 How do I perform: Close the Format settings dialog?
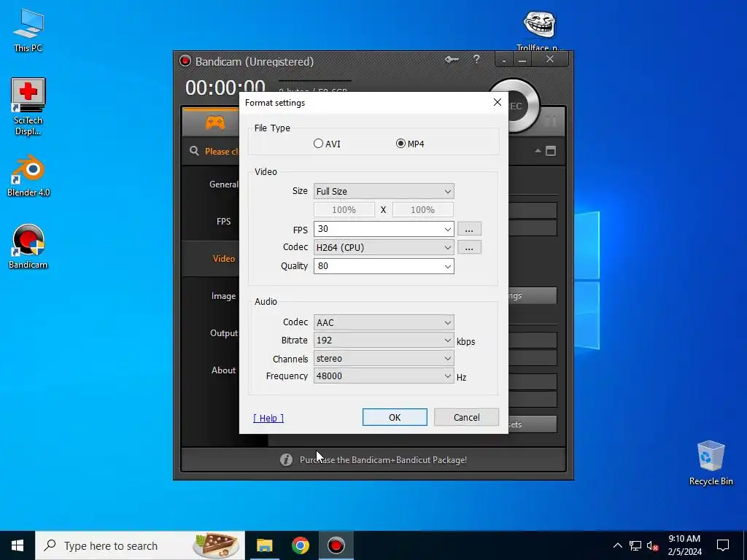(x=498, y=102)
